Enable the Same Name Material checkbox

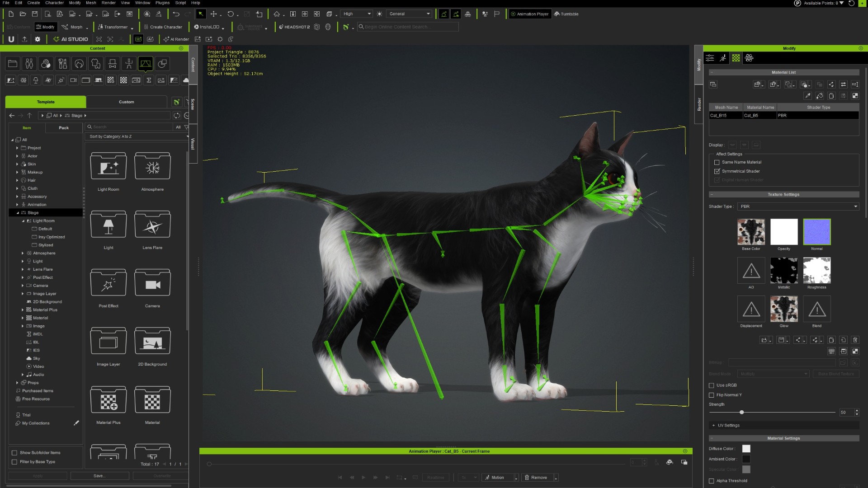click(x=717, y=162)
